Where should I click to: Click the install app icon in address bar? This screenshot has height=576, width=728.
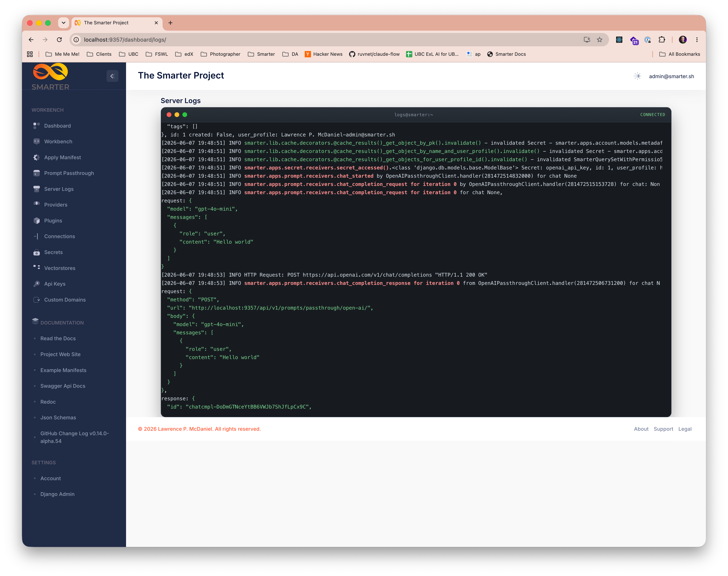tap(587, 40)
